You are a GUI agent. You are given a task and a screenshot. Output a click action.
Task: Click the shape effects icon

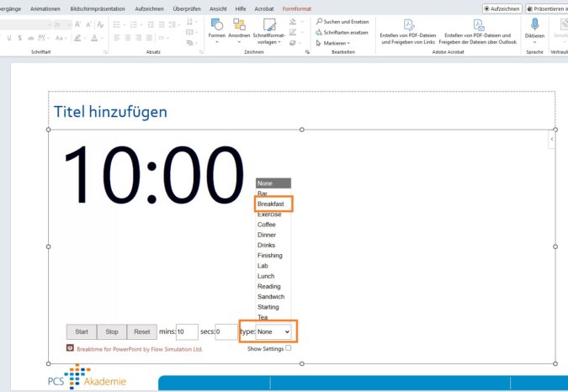(x=293, y=43)
